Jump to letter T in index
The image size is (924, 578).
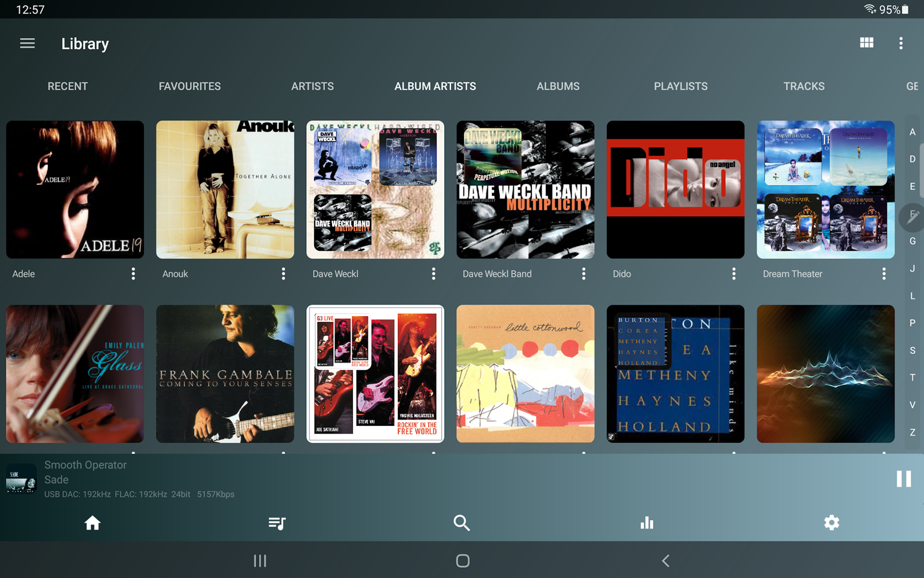[912, 377]
